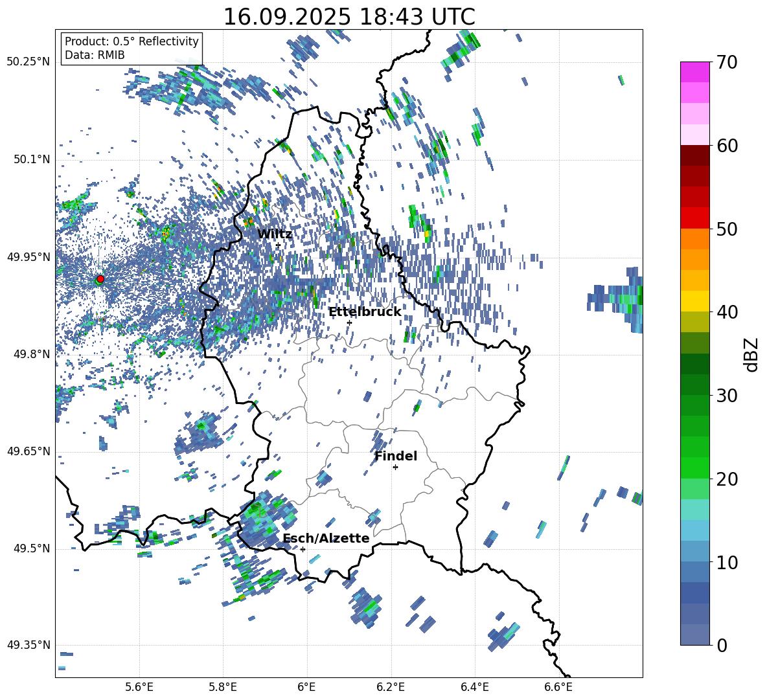
Task: Click the 49.35°N latitude tick label
Action: click(29, 645)
